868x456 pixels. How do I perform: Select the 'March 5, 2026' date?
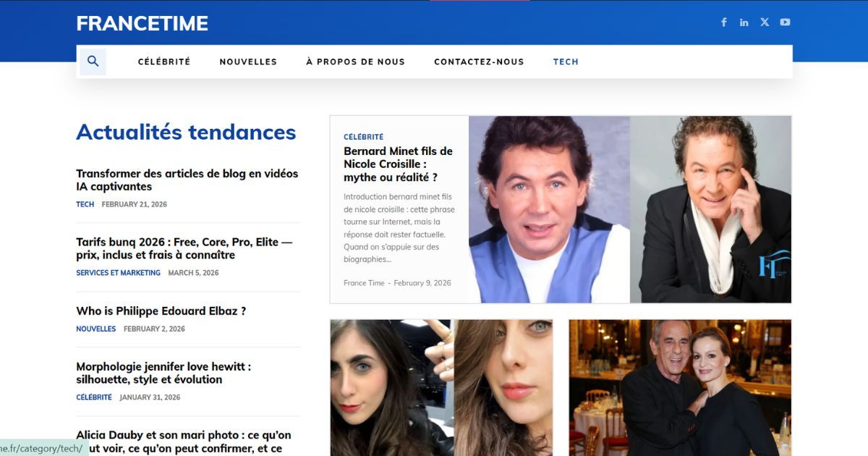click(193, 273)
